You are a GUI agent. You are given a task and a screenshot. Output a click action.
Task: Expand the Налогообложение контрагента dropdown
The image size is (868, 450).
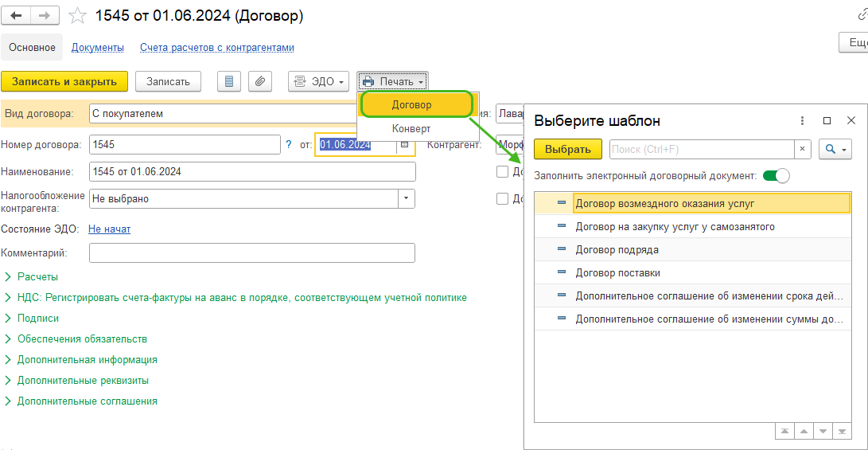tap(407, 198)
